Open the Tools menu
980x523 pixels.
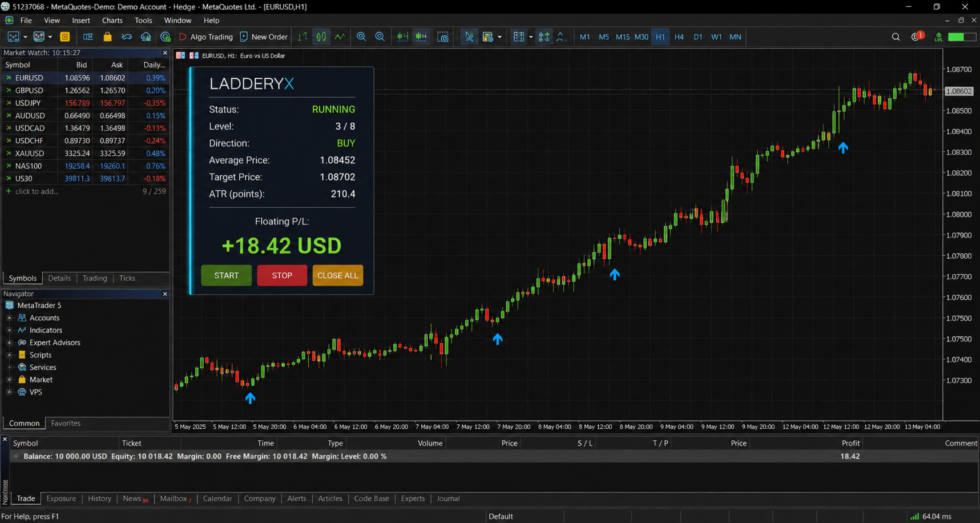[143, 21]
